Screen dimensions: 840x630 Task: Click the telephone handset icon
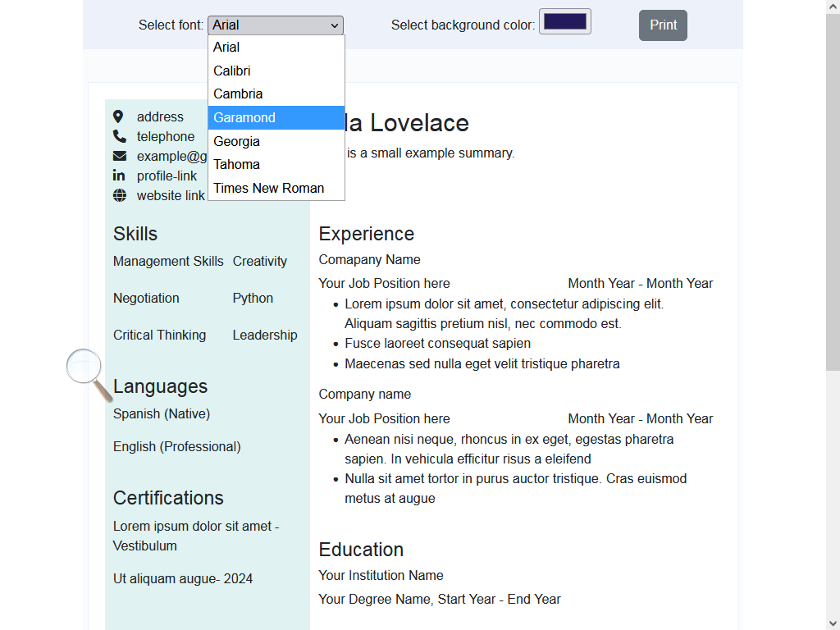pos(120,136)
